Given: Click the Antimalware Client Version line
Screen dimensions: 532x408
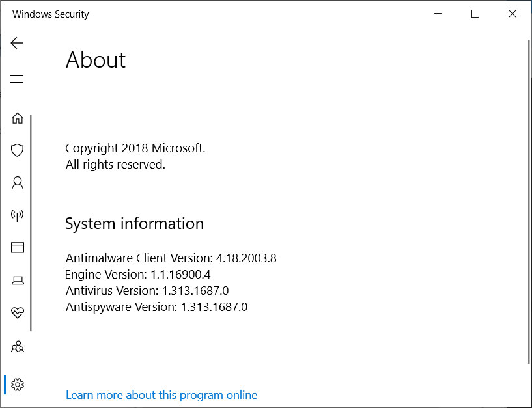Looking at the screenshot, I should [171, 258].
